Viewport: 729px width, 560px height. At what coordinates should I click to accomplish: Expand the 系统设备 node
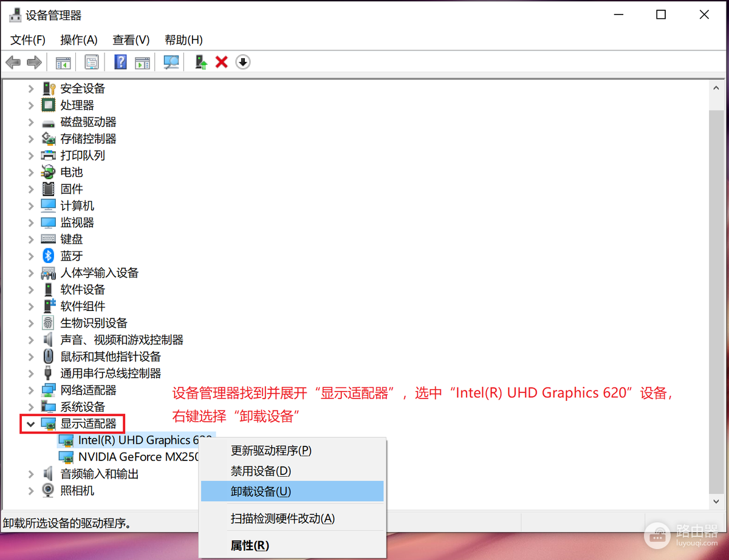tap(31, 407)
